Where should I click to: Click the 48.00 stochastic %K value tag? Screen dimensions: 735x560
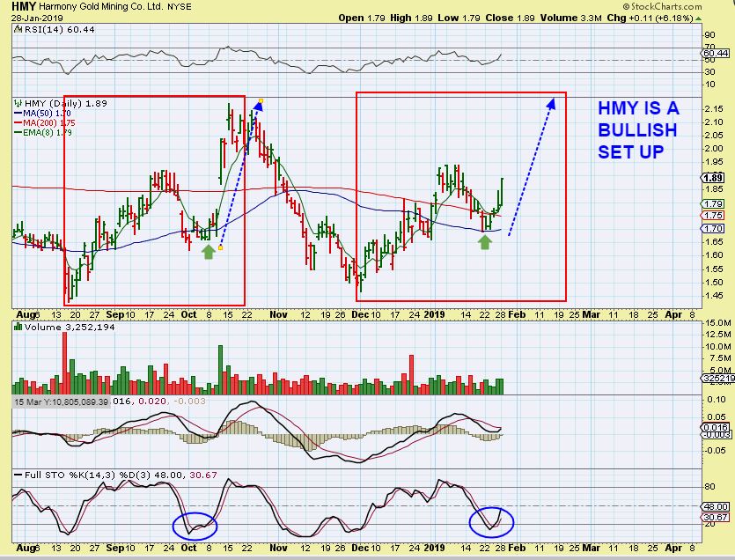pyautogui.click(x=716, y=506)
